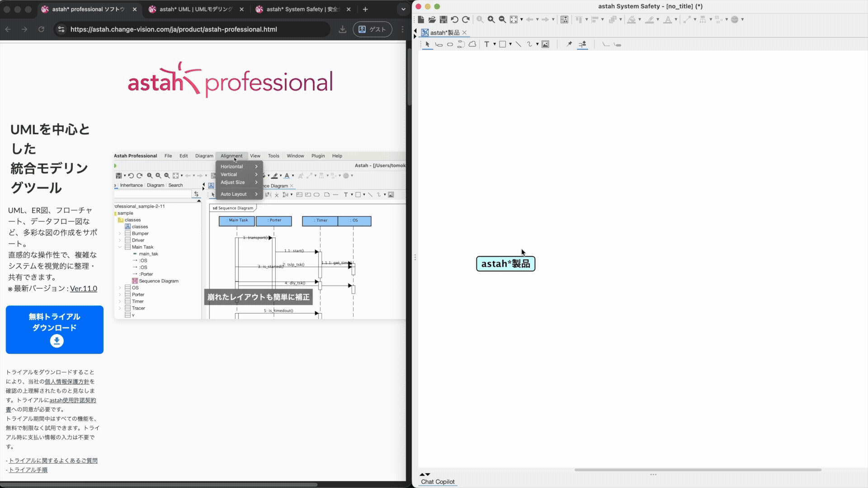
Task: Click the Insert Image tool icon
Action: 545,44
